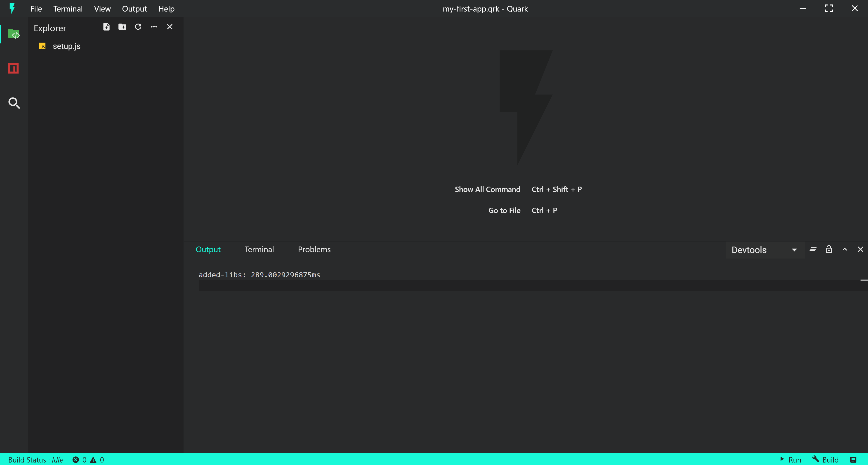Click Build Status Idle text
This screenshot has height=465, width=868.
[36, 460]
